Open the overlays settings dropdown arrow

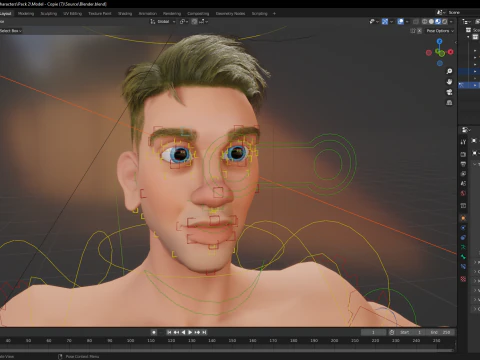[x=407, y=22]
